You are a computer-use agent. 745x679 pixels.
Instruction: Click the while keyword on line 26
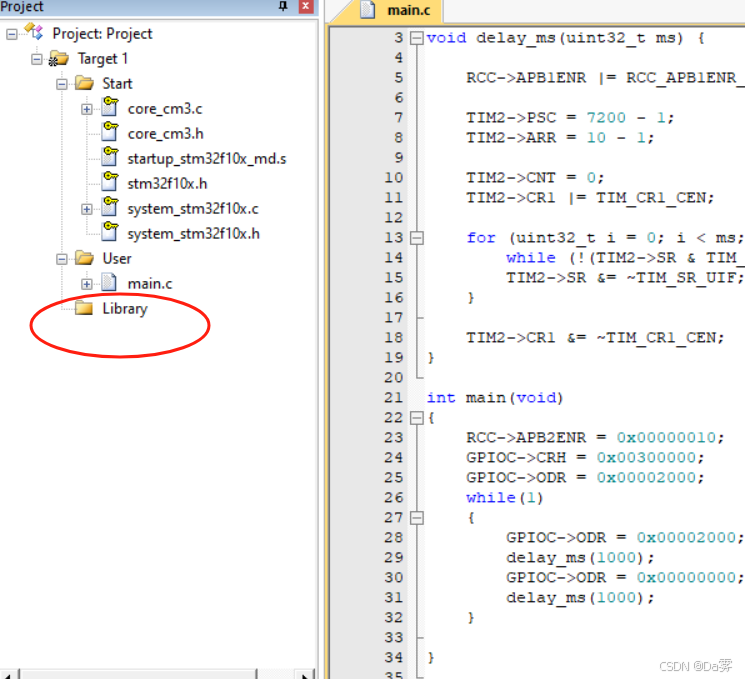[491, 497]
